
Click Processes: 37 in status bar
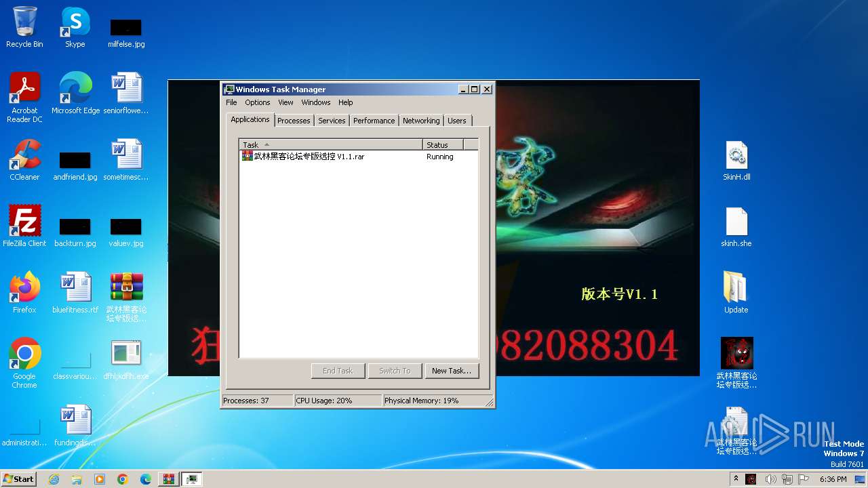(258, 401)
